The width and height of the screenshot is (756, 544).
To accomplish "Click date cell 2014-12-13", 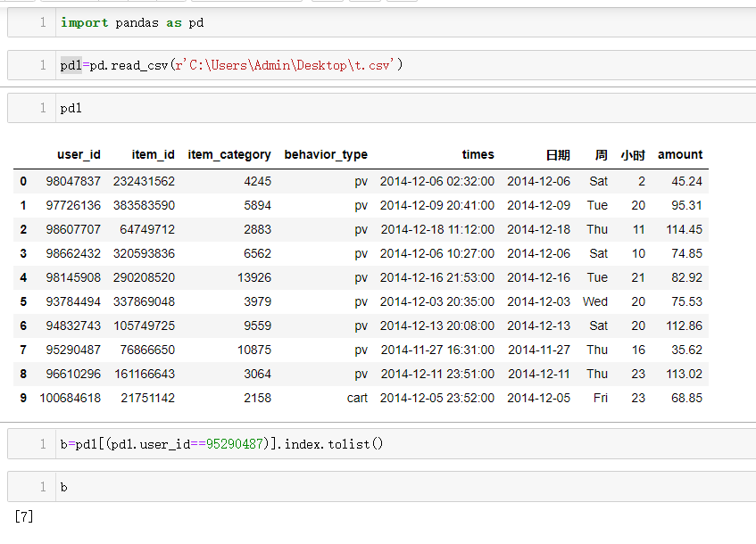I will (538, 326).
